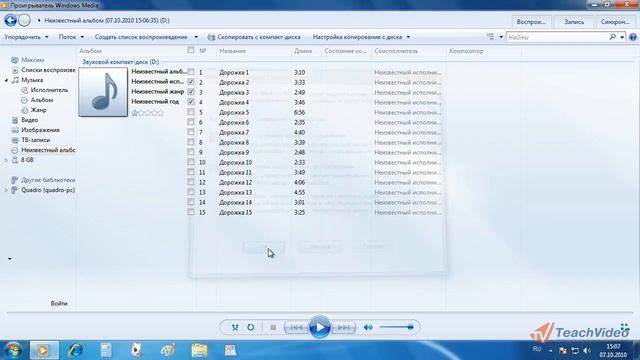Check the box for Дорожка 1
The height and width of the screenshot is (360, 640).
(191, 72)
